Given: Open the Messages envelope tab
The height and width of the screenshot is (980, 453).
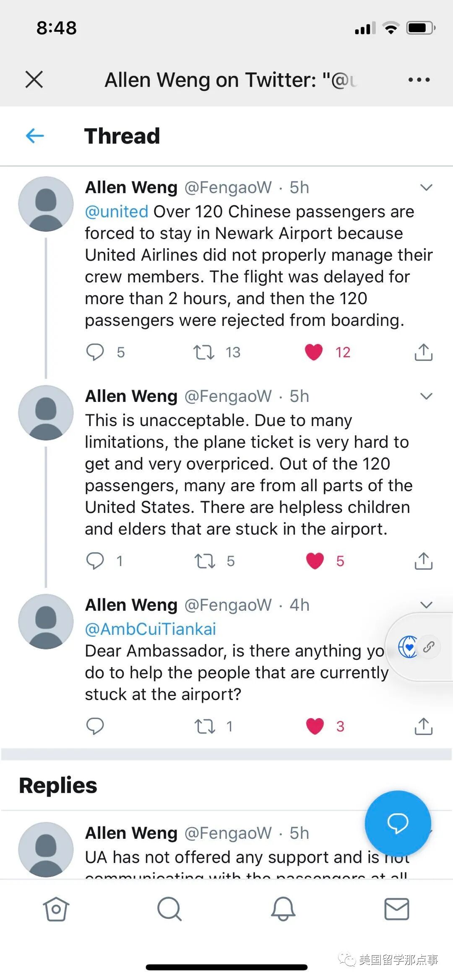Looking at the screenshot, I should point(396,909).
